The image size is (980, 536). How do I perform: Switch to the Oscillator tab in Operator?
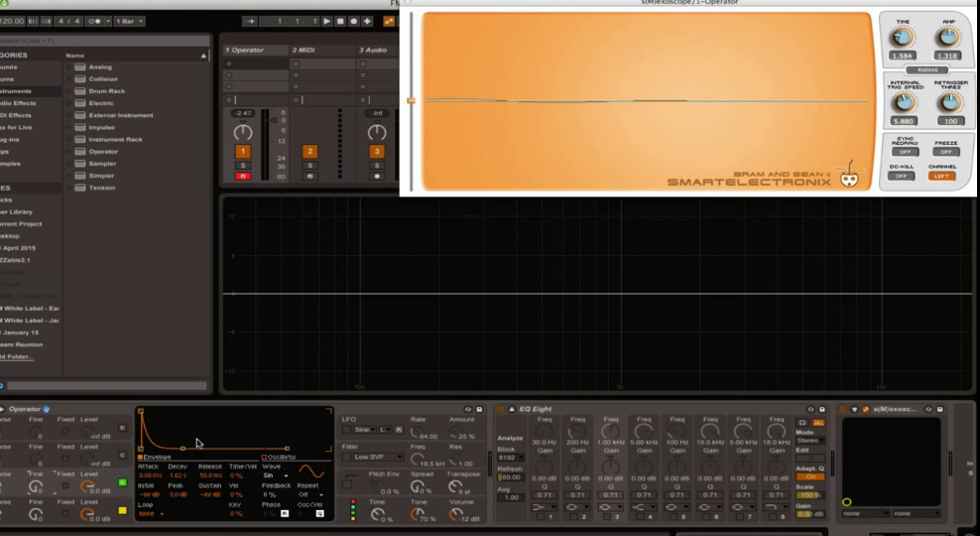[x=278, y=458]
